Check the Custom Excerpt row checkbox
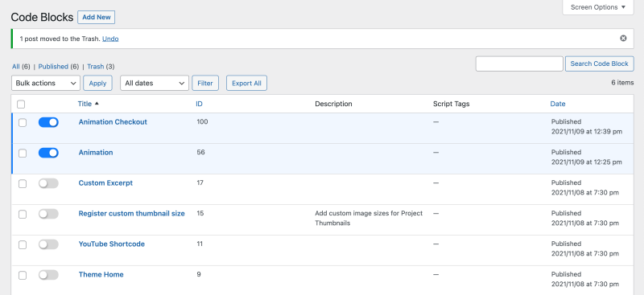The image size is (644, 295). [x=23, y=184]
